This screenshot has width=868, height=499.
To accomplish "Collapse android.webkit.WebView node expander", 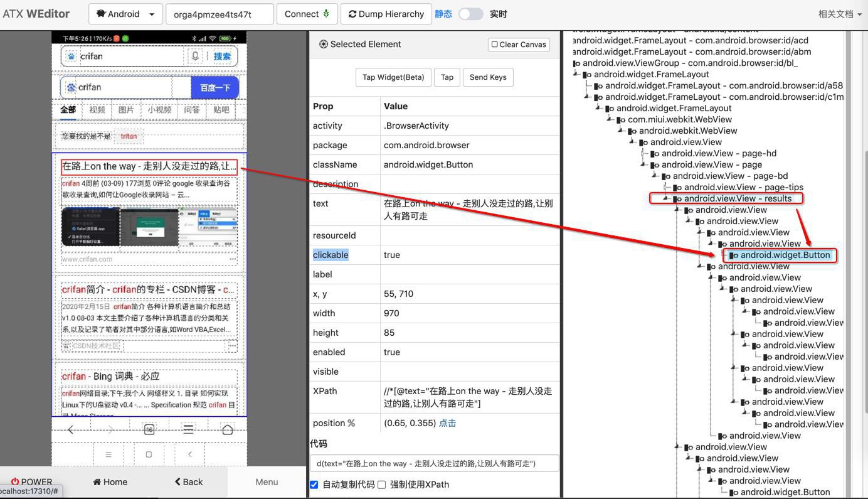I will click(x=620, y=131).
